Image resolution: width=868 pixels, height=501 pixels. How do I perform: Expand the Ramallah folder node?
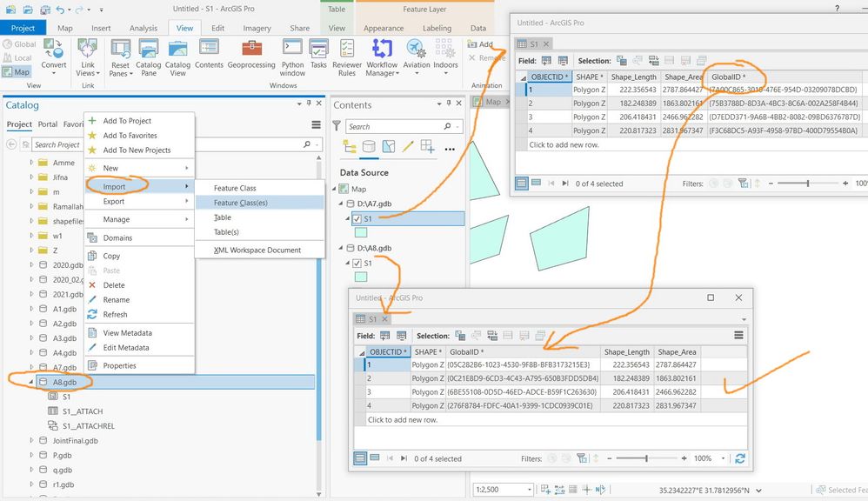[x=31, y=206]
